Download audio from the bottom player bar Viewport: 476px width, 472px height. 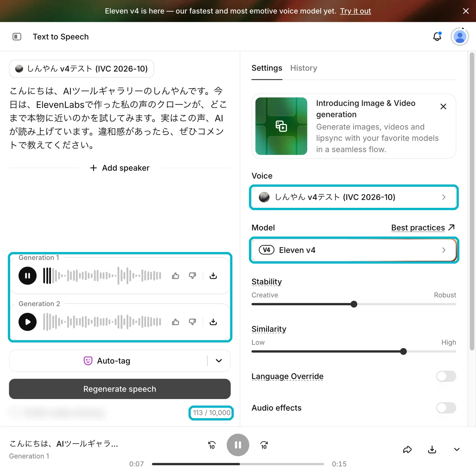(x=432, y=449)
